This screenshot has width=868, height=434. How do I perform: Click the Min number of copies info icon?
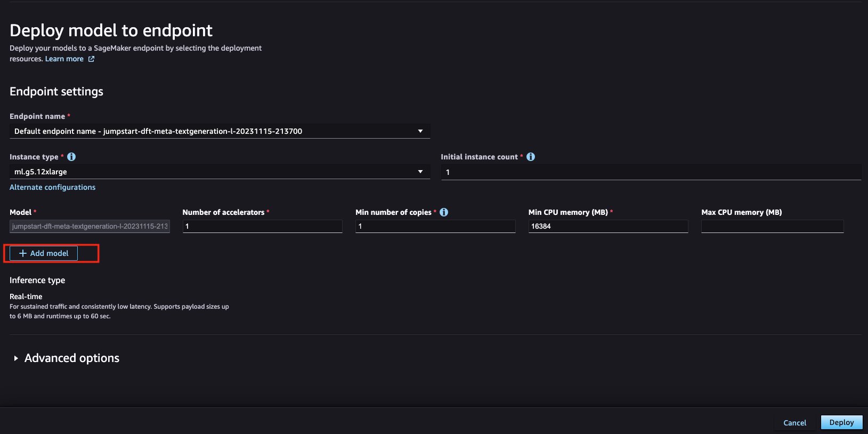point(444,212)
